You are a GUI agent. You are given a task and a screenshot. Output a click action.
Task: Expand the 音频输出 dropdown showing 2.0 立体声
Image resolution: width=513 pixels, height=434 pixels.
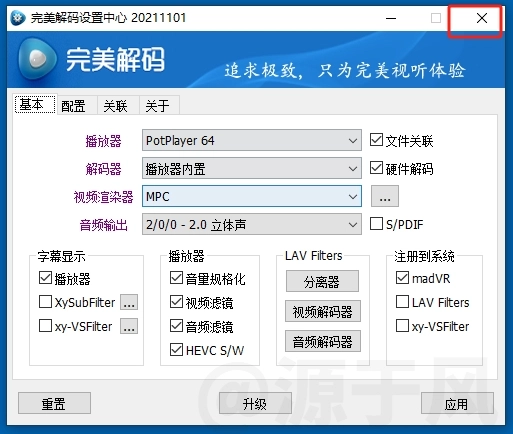[252, 224]
